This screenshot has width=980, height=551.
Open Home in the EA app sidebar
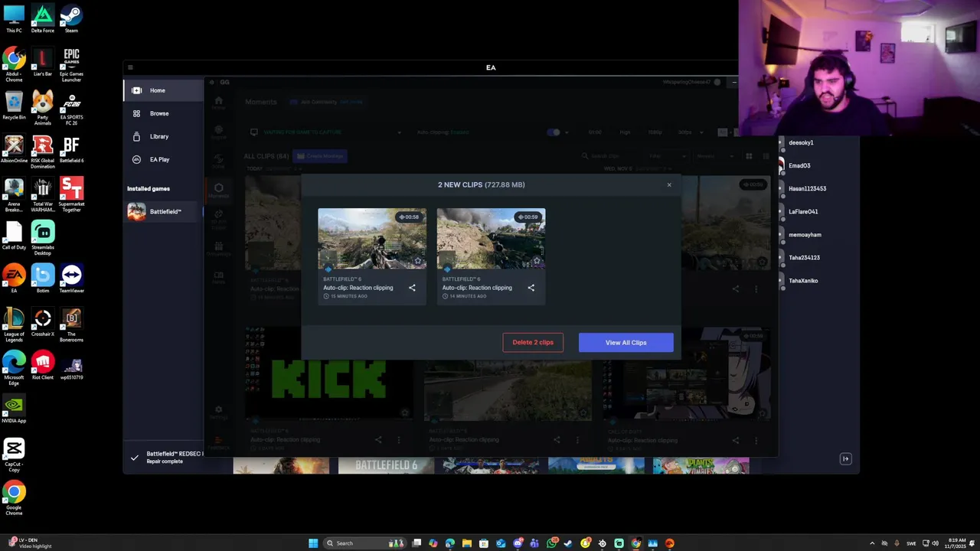click(x=163, y=90)
